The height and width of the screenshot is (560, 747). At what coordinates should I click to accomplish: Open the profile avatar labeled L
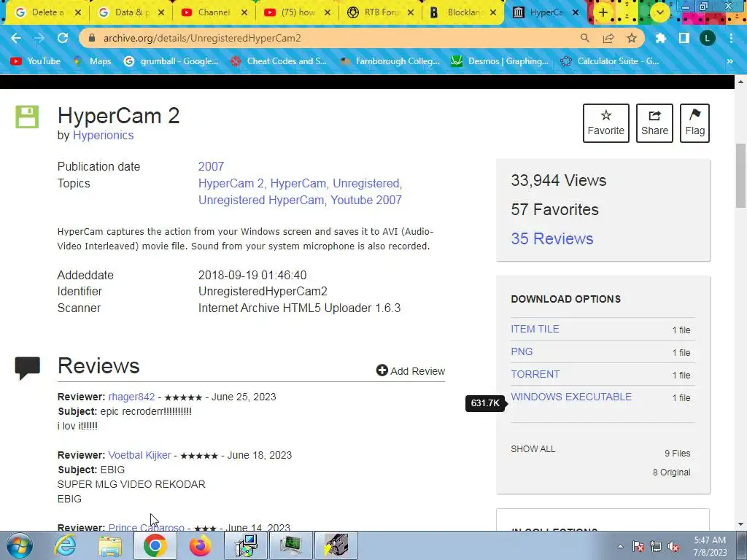coord(708,38)
